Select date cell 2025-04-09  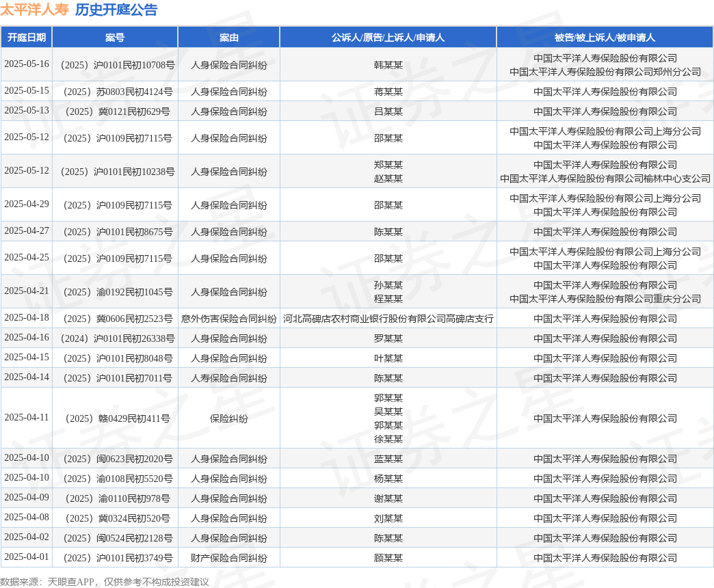(x=27, y=498)
